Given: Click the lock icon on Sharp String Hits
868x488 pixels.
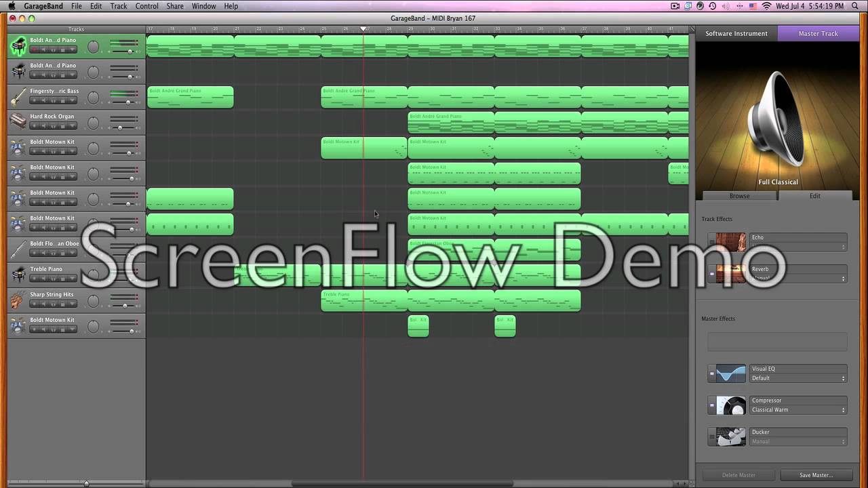Looking at the screenshot, I should click(x=62, y=304).
